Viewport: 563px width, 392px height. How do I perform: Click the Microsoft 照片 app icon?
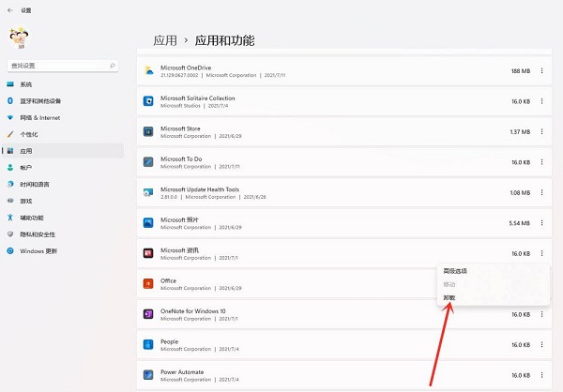pyautogui.click(x=148, y=223)
